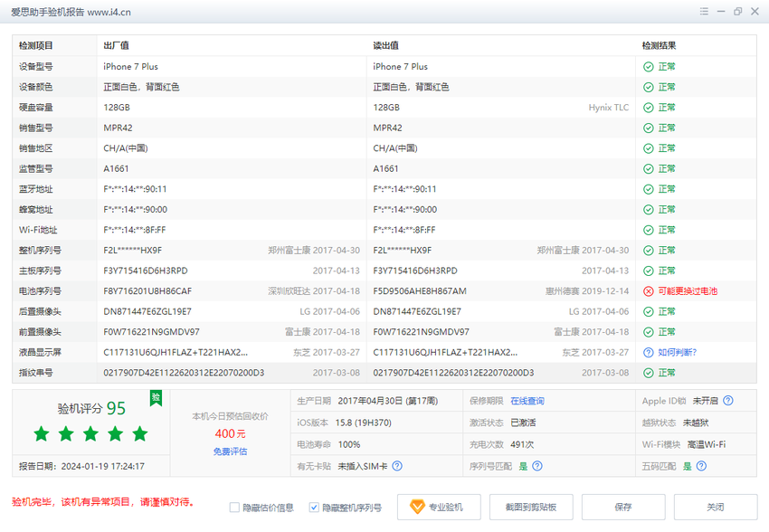769x532 pixels.
Task: Click the help icon next to 五码匹配
Action: point(701,466)
